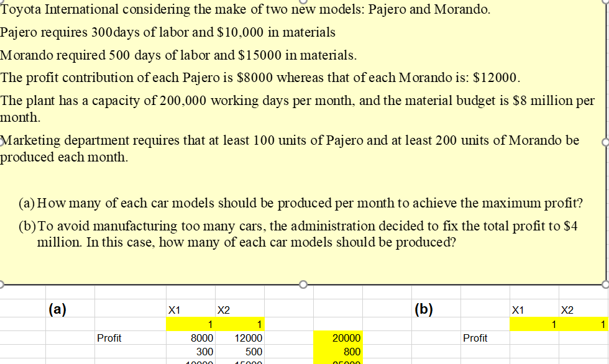
Task: Click the left-edge resize handle of the text box
Action: pos(2,143)
